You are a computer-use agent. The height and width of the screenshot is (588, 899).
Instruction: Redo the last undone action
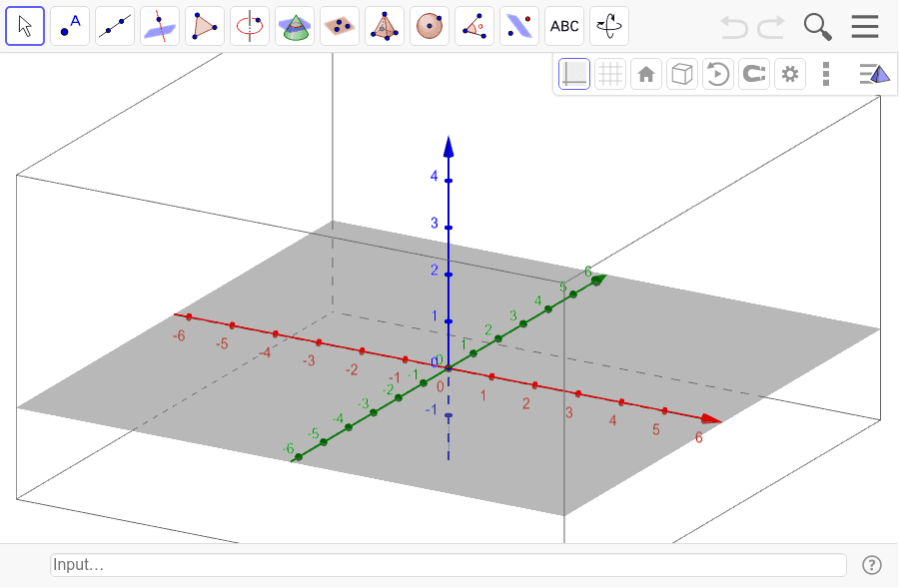coord(771,26)
